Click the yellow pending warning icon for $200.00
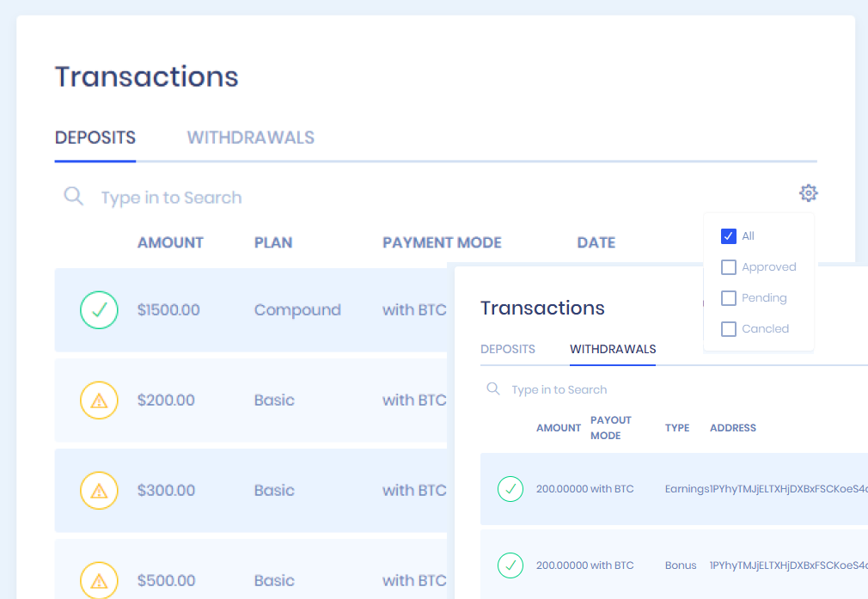868x599 pixels. (99, 400)
